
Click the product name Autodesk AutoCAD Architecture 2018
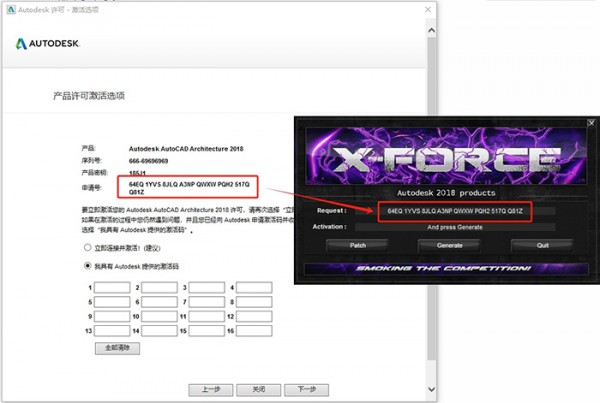coord(186,148)
